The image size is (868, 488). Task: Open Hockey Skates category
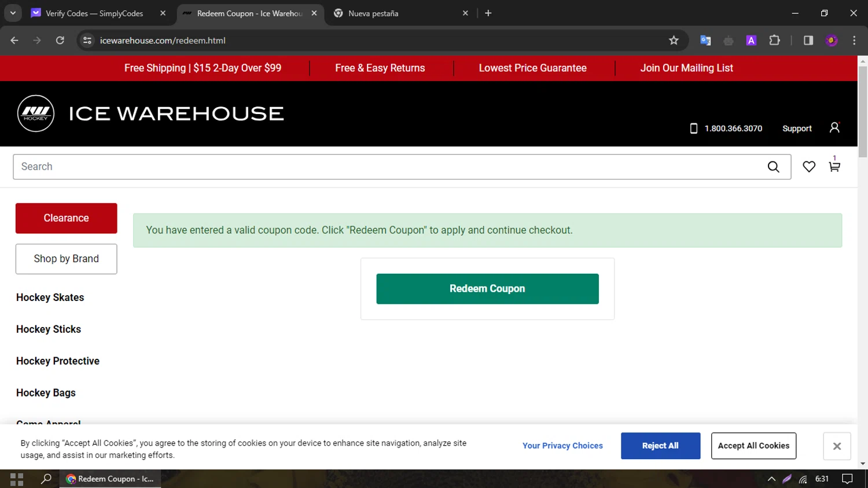click(x=50, y=298)
